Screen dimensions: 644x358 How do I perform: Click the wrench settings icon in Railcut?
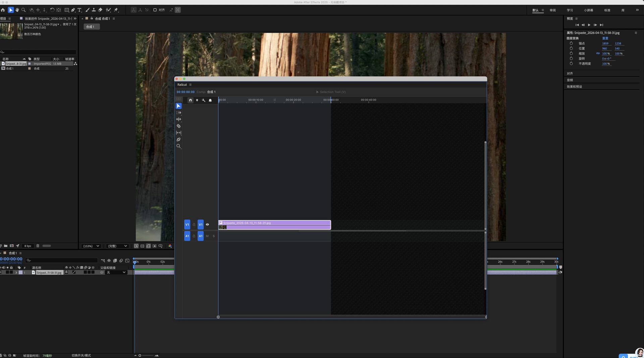click(204, 100)
